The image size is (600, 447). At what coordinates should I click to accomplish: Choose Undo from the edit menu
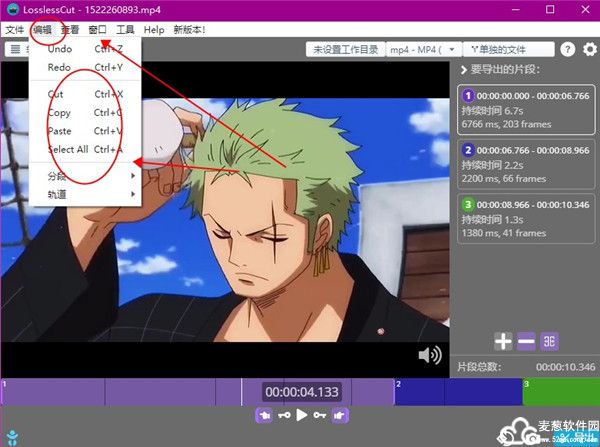85,49
